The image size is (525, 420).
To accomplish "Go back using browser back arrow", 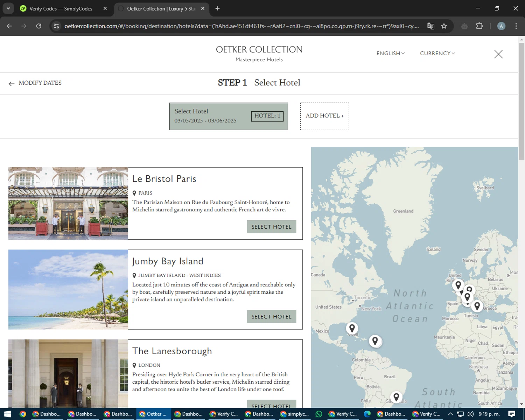I will 9,26.
